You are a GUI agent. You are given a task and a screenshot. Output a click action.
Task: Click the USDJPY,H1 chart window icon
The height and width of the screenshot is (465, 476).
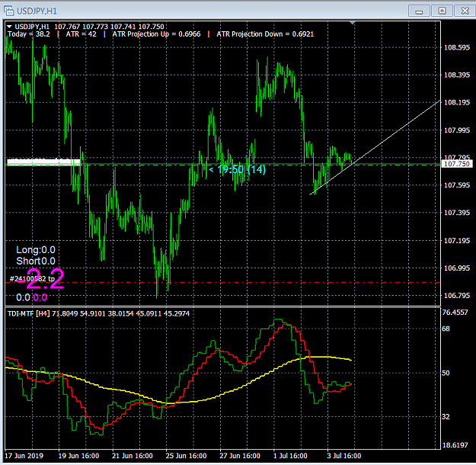click(x=9, y=11)
